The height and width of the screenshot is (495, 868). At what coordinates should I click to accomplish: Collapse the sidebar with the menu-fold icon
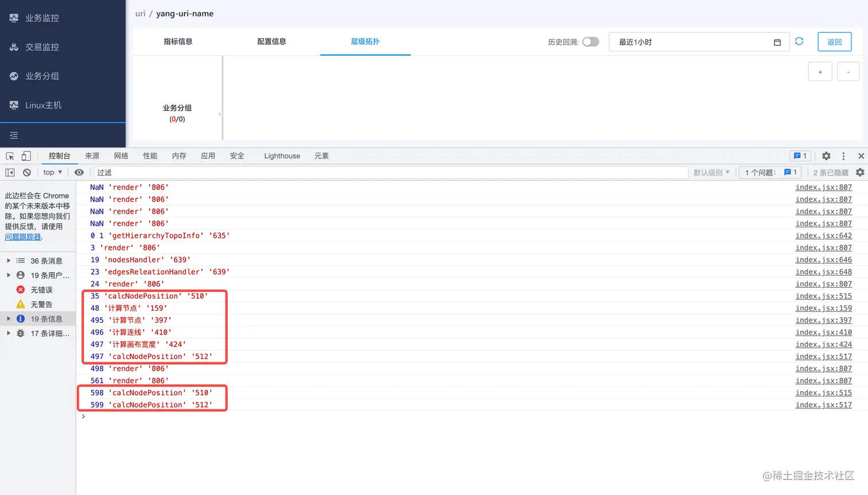14,136
